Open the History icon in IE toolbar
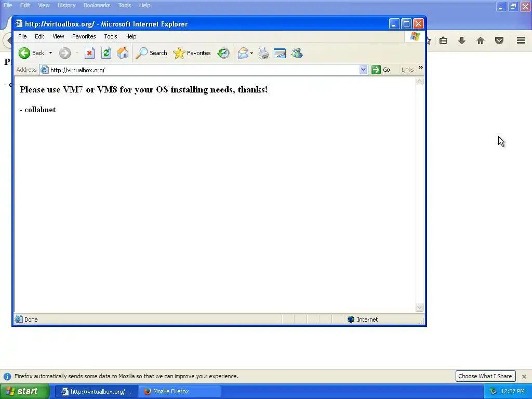The height and width of the screenshot is (399, 532). coord(223,53)
